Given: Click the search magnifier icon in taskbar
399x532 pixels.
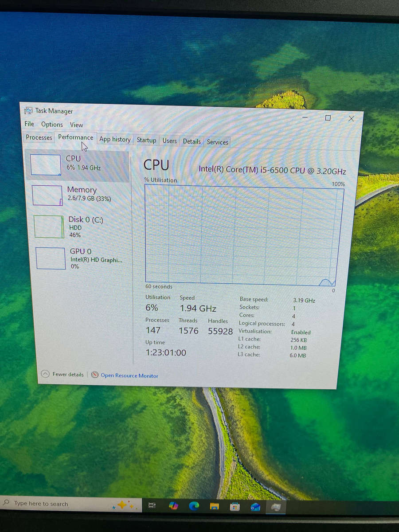Looking at the screenshot, I should (x=6, y=503).
